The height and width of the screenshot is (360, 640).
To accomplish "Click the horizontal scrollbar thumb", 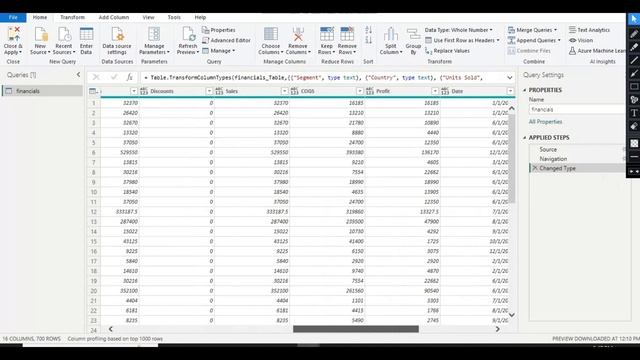I will click(356, 329).
